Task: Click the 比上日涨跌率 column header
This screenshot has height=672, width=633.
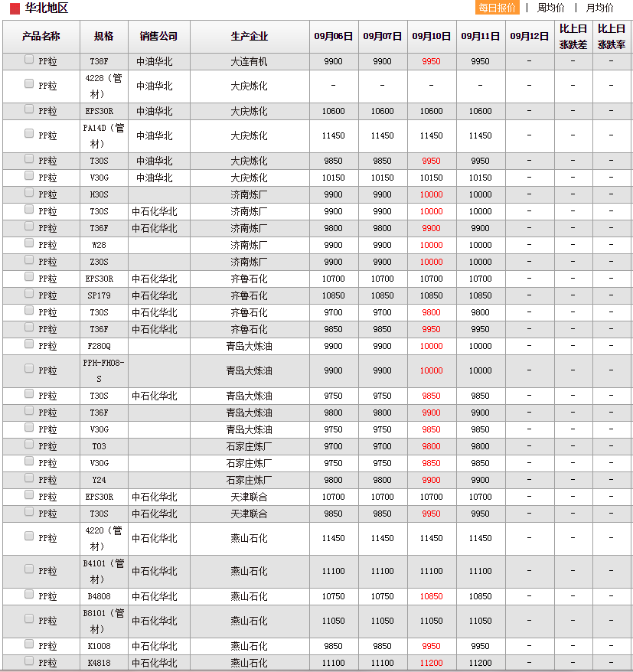Action: (612, 37)
